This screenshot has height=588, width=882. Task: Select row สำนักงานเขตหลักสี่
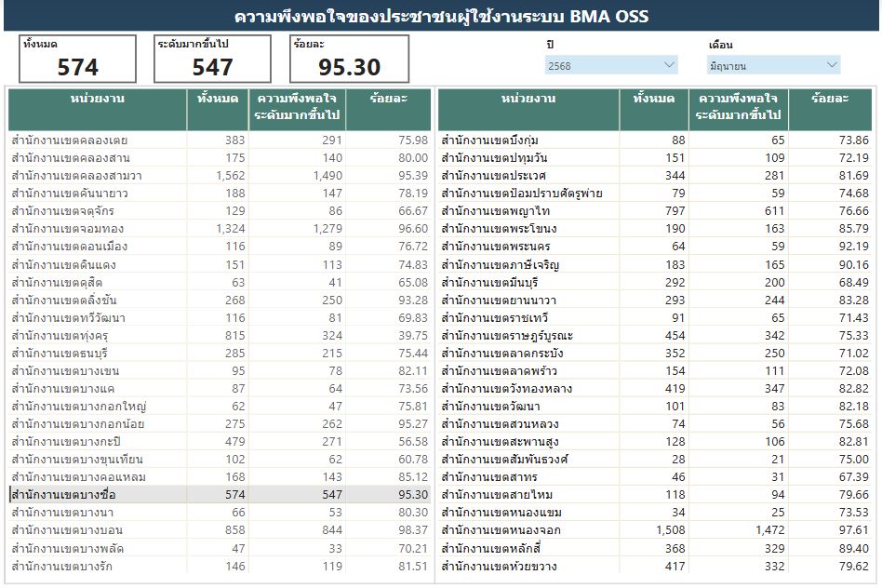pyautogui.click(x=655, y=549)
